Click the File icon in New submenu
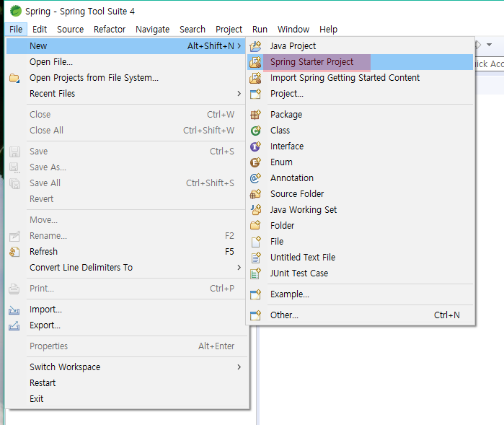This screenshot has height=425, width=504. point(255,242)
